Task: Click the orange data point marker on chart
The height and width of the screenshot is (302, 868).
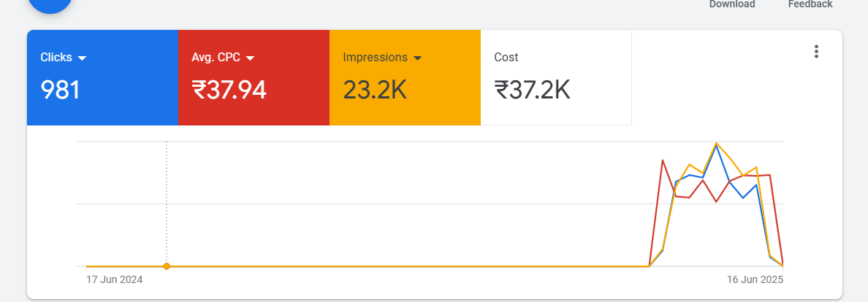Action: [167, 266]
